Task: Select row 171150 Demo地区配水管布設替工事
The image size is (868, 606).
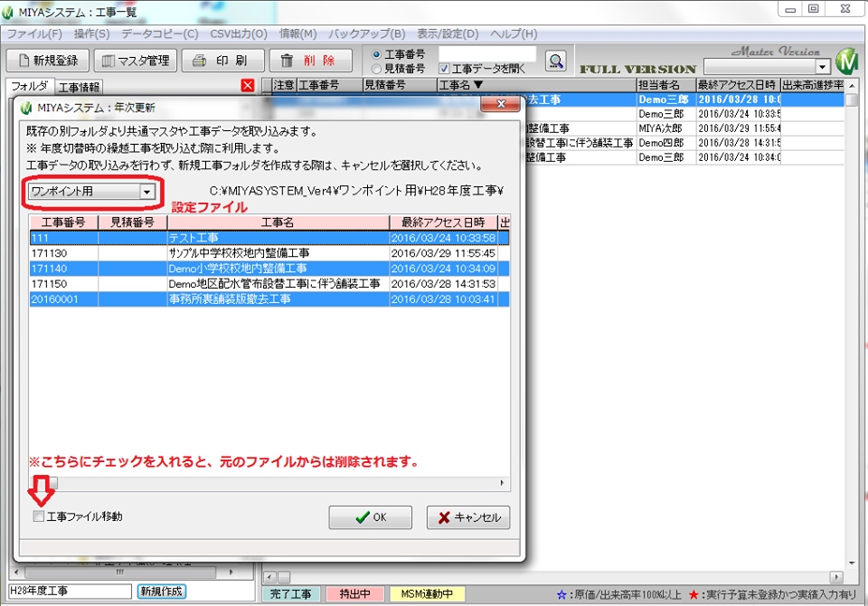Action: pyautogui.click(x=269, y=284)
